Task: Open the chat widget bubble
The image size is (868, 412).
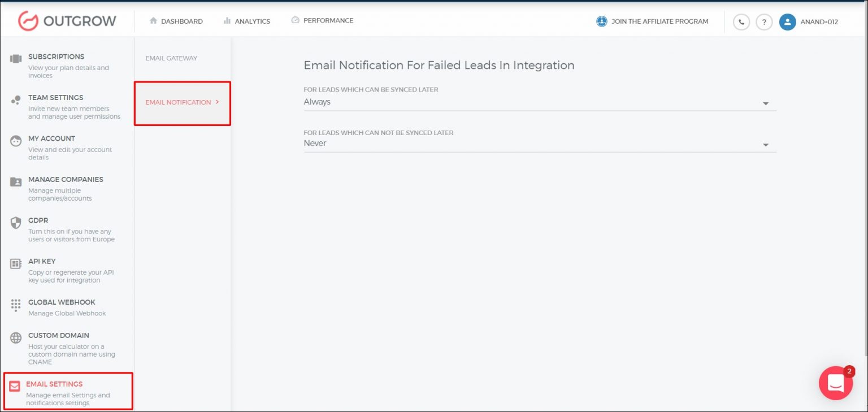Action: (x=835, y=383)
